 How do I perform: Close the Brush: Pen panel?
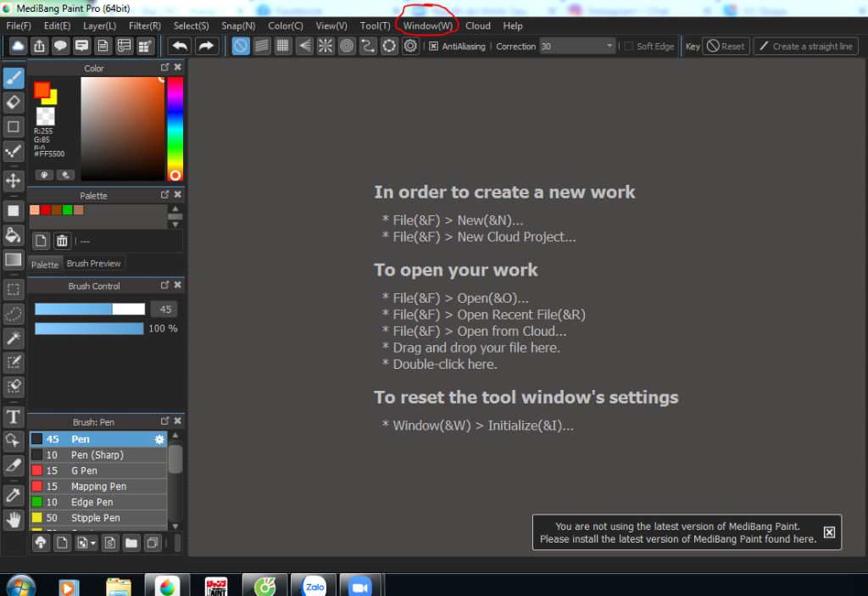pyautogui.click(x=178, y=421)
